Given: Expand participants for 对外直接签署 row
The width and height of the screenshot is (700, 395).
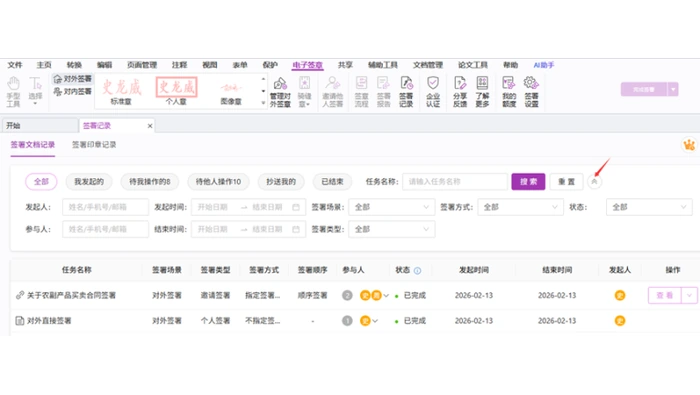Looking at the screenshot, I should tap(375, 321).
